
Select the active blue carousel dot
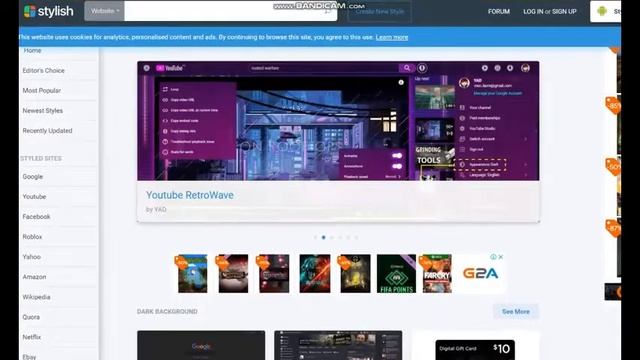[x=324, y=237]
